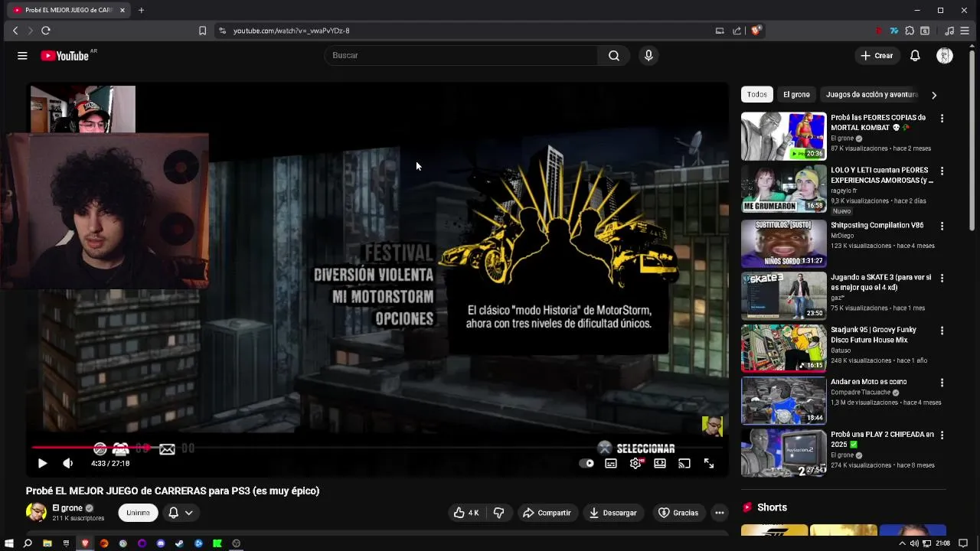Open the account avatar menu
The height and width of the screenshot is (551, 980).
(945, 56)
